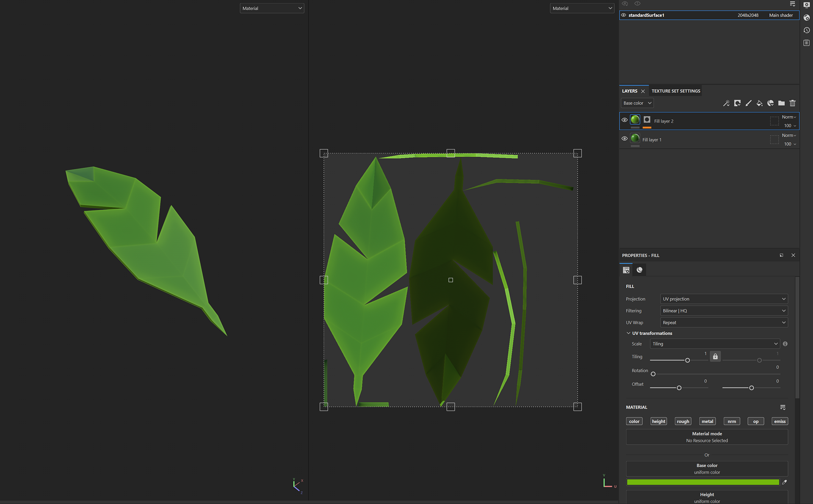Image resolution: width=813 pixels, height=504 pixels.
Task: Click the first Offset slider handle
Action: (679, 388)
